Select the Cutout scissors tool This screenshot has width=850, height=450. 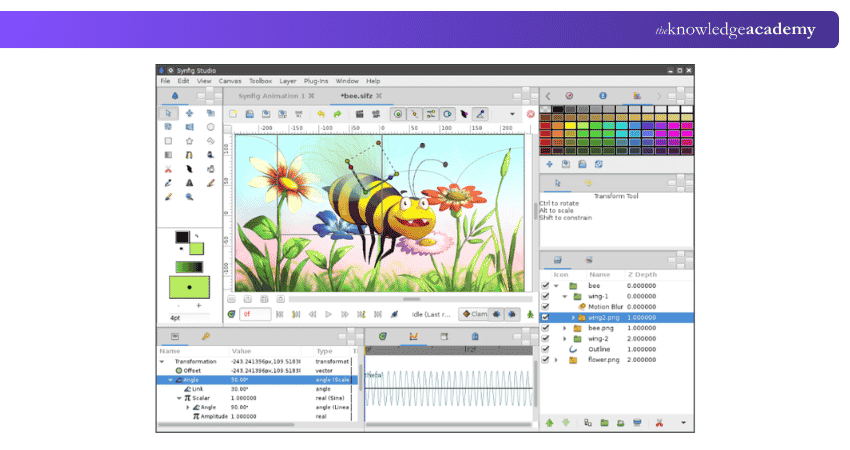pos(168,169)
